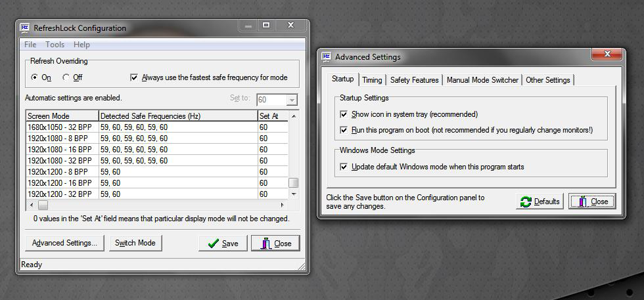Viewport: 644px width, 300px height.
Task: Click the Switch Mode button
Action: [135, 243]
